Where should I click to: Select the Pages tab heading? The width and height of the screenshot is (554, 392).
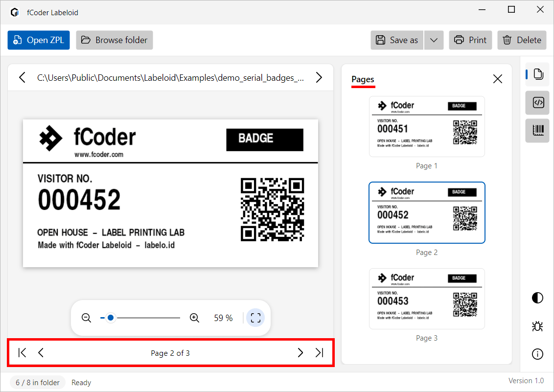tap(363, 79)
